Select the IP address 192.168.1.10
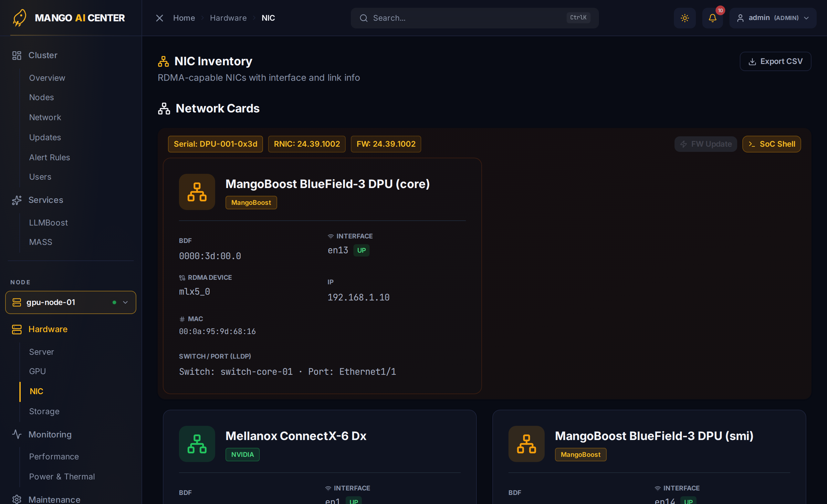This screenshot has height=504, width=827. [359, 298]
